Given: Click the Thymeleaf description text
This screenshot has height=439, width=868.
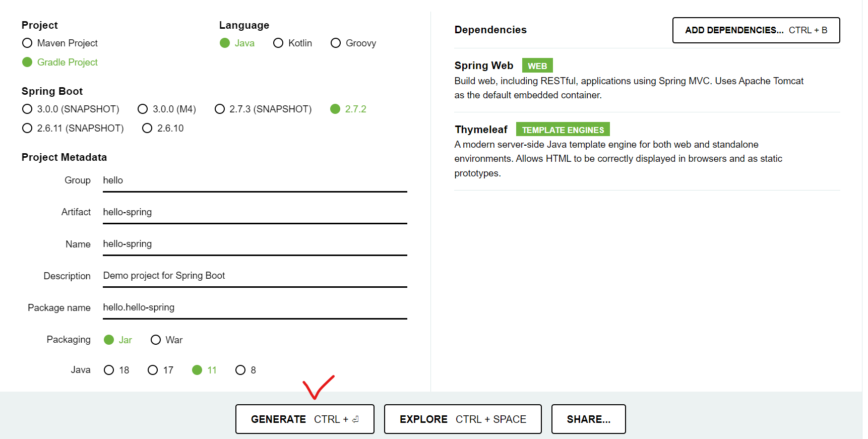Looking at the screenshot, I should coord(618,159).
